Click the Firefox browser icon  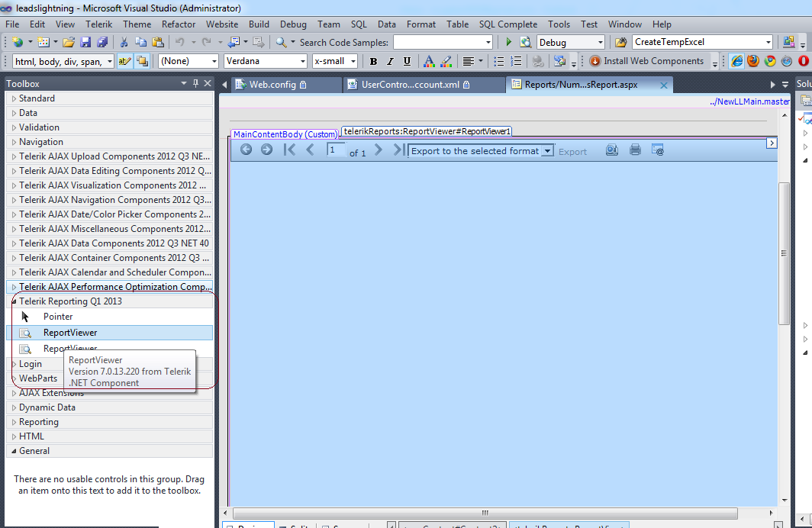coord(753,61)
